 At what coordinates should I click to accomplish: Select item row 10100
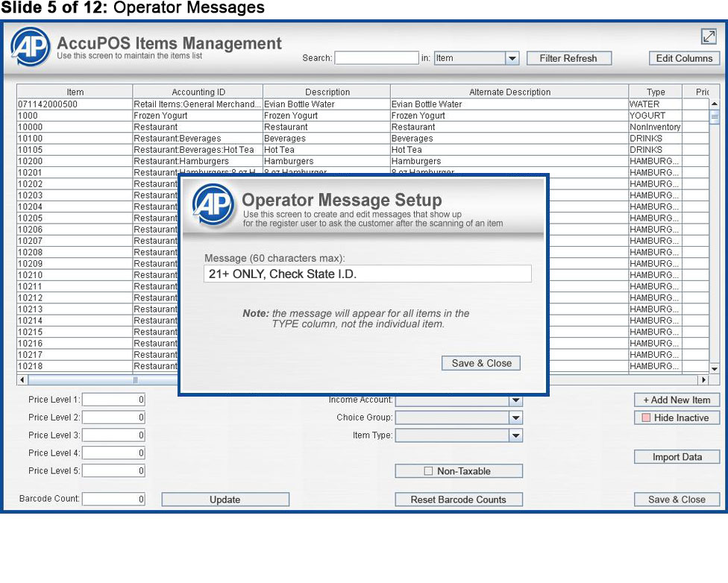(363, 139)
